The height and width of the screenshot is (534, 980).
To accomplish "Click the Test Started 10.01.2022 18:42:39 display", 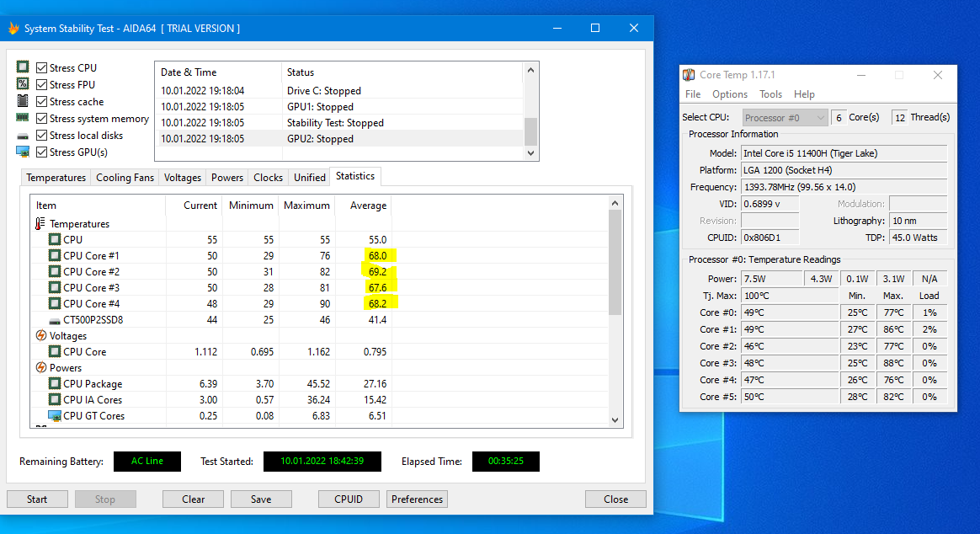I will pyautogui.click(x=322, y=462).
